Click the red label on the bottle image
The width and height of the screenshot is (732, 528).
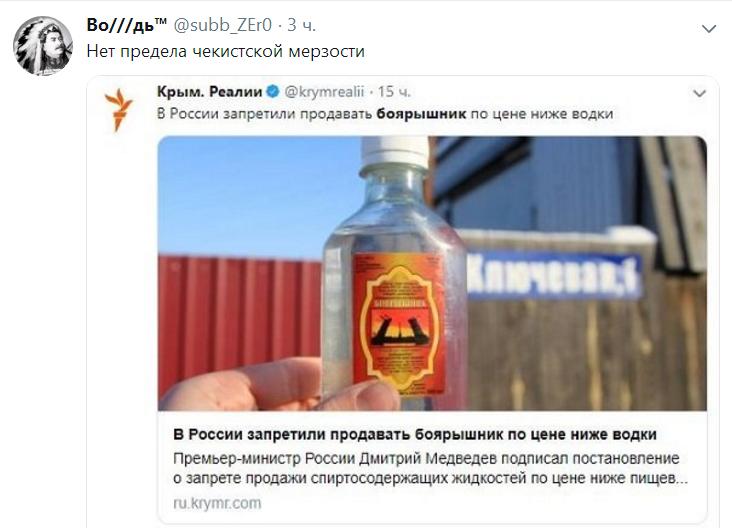click(x=399, y=323)
